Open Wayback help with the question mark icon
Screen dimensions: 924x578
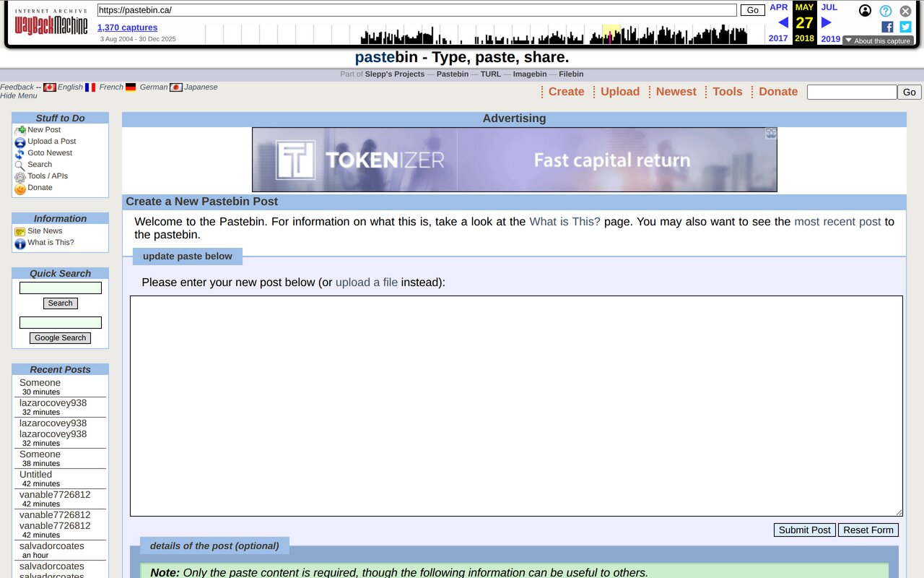[x=885, y=11]
